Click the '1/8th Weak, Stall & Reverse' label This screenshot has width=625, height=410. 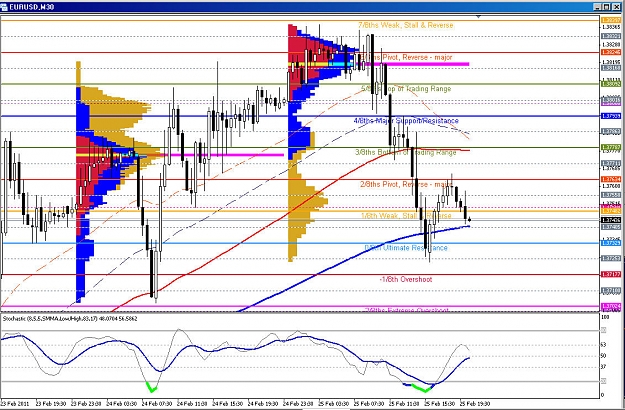pyautogui.click(x=406, y=216)
